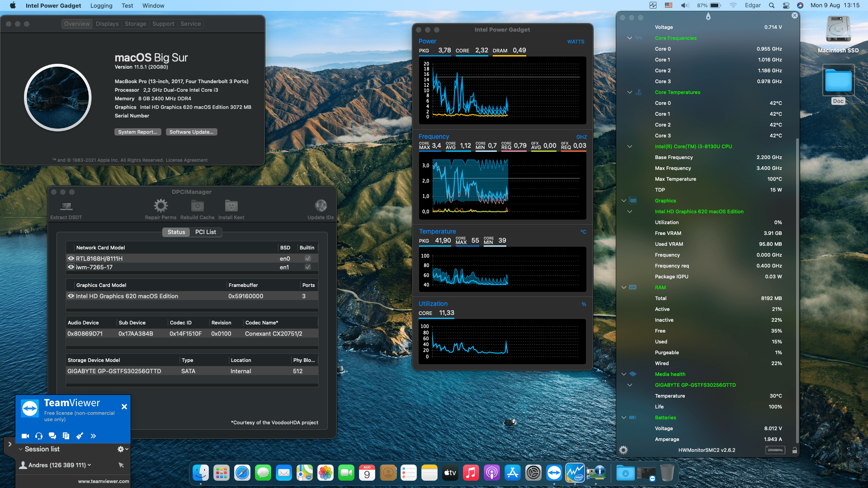Open the Test menu in menu bar

tap(127, 5)
